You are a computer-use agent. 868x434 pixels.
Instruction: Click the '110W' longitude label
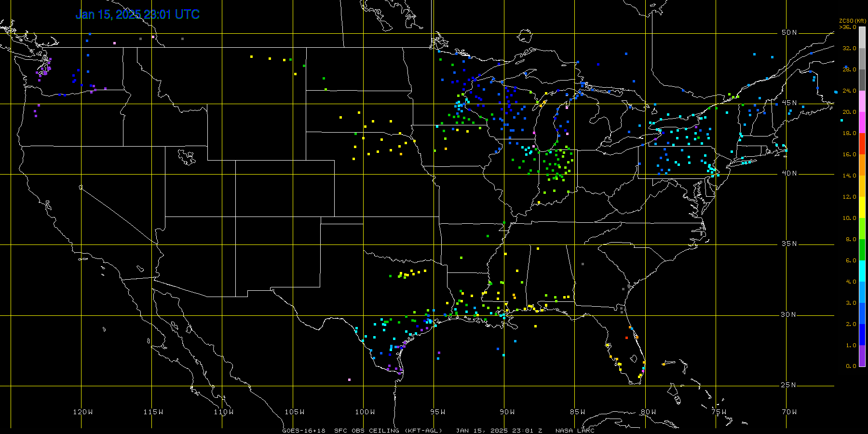(x=224, y=412)
